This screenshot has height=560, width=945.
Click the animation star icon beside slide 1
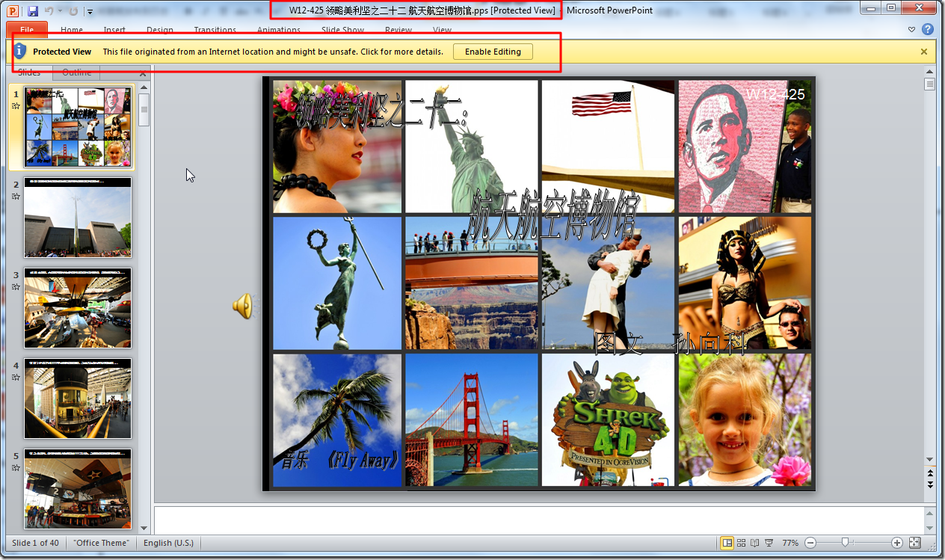click(x=16, y=106)
